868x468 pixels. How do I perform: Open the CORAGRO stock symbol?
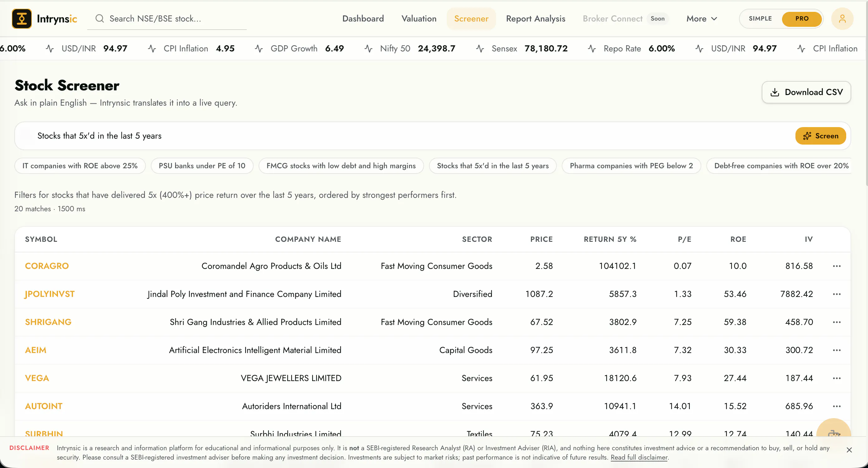coord(47,266)
